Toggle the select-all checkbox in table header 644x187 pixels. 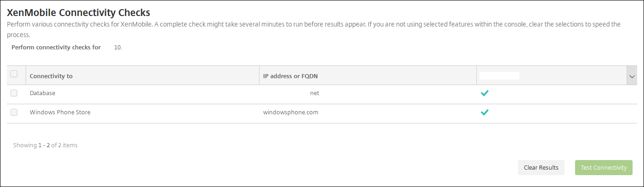pos(14,74)
